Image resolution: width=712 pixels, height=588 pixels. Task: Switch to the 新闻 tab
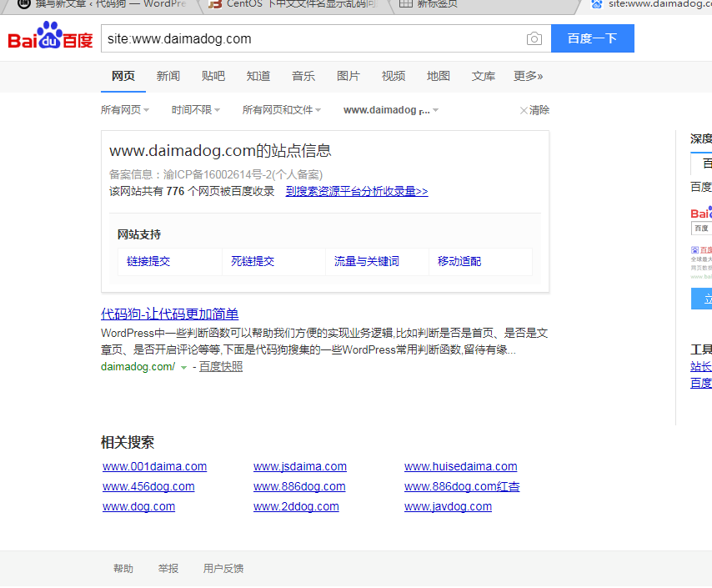168,76
